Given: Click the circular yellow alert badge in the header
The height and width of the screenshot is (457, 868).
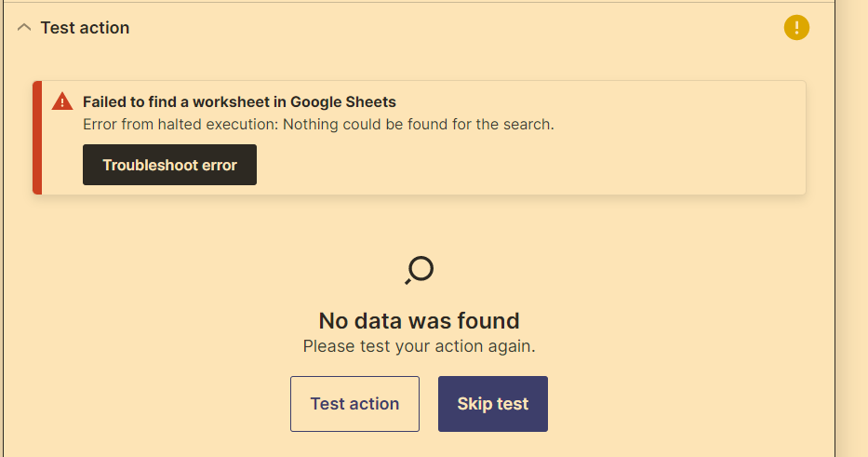Looking at the screenshot, I should tap(796, 27).
